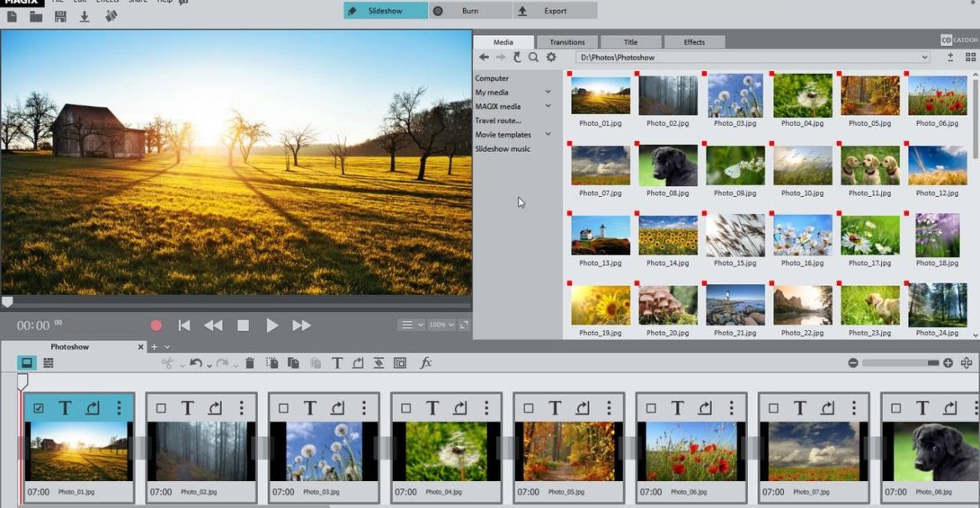This screenshot has height=508, width=980.
Task: Switch media pool to large thumbnail grid view
Action: click(x=970, y=57)
